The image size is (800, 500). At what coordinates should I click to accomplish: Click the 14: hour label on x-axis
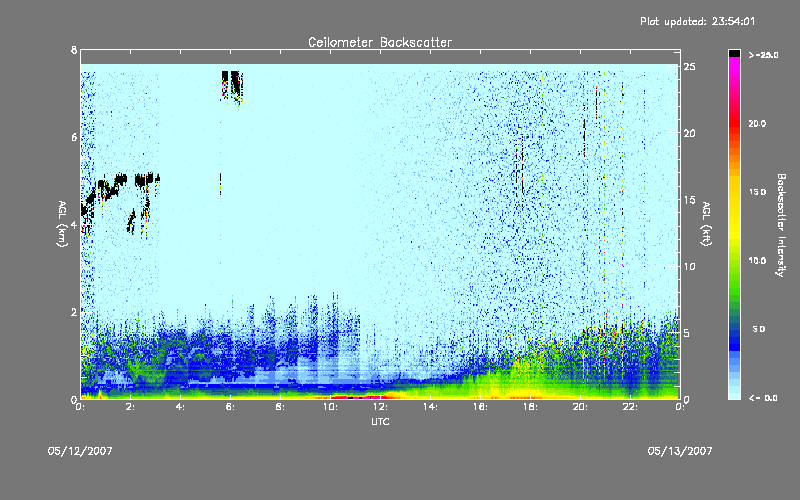pos(430,407)
